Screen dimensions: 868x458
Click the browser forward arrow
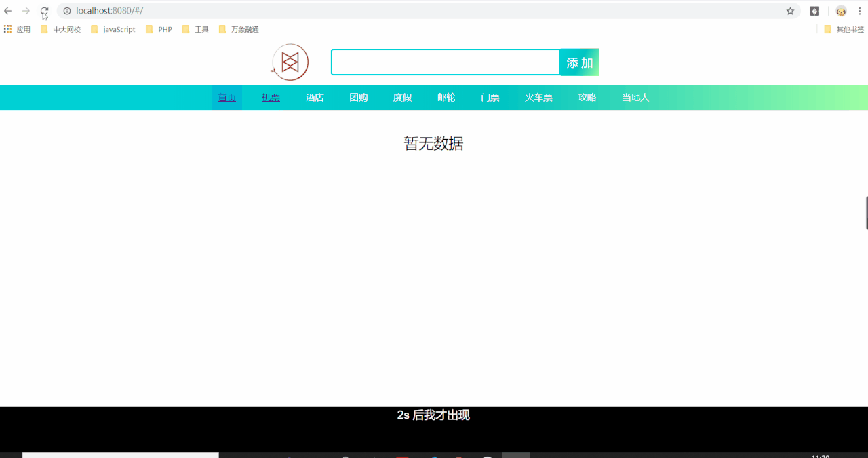[26, 11]
